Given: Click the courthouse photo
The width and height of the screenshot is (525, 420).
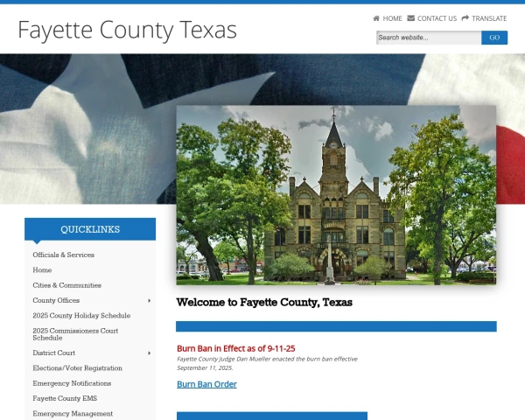Looking at the screenshot, I should [336, 195].
